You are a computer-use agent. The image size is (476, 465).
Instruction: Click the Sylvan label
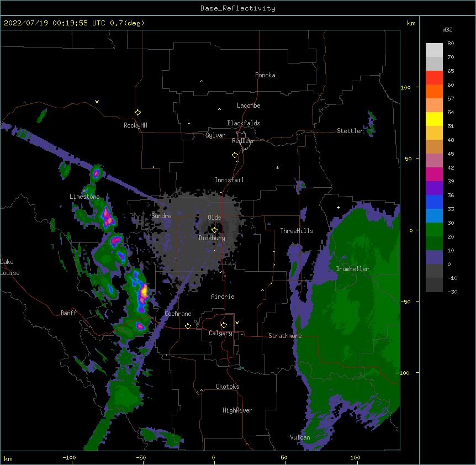pos(215,135)
